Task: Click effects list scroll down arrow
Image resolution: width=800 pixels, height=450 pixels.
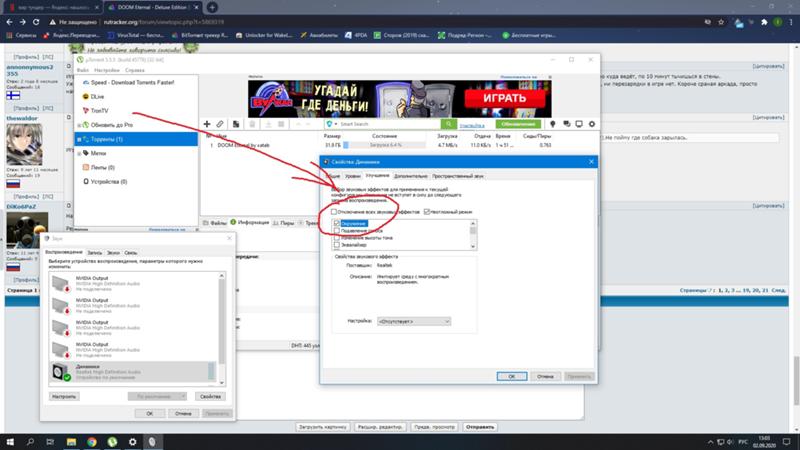Action: pyautogui.click(x=473, y=246)
